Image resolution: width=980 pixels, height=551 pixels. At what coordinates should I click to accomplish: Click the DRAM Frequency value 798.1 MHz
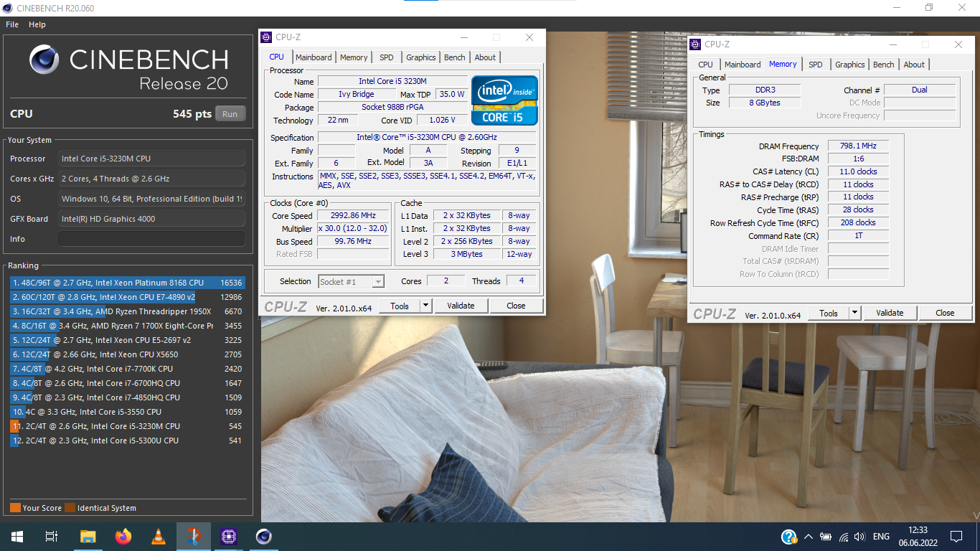[858, 146]
